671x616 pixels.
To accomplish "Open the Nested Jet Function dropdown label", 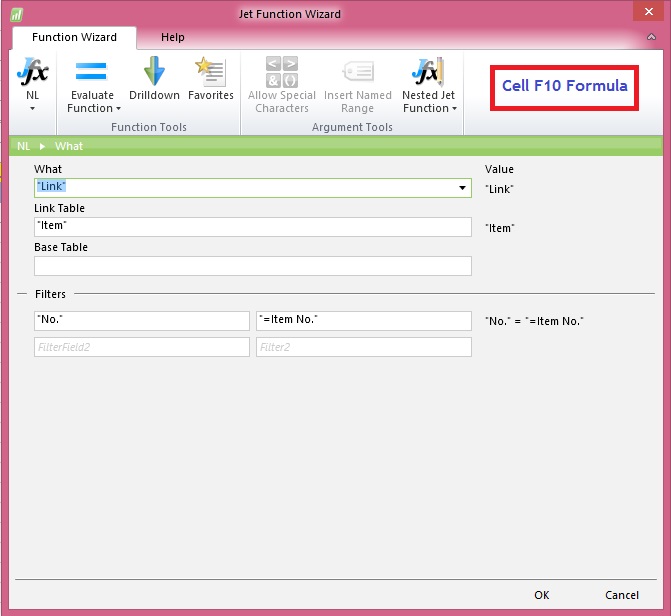I will click(428, 108).
